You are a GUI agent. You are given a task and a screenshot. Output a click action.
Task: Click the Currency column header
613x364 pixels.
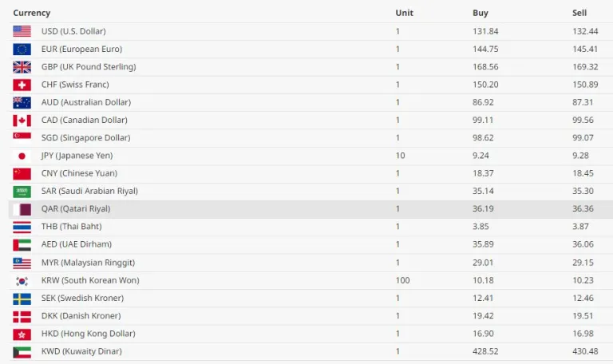pos(32,13)
